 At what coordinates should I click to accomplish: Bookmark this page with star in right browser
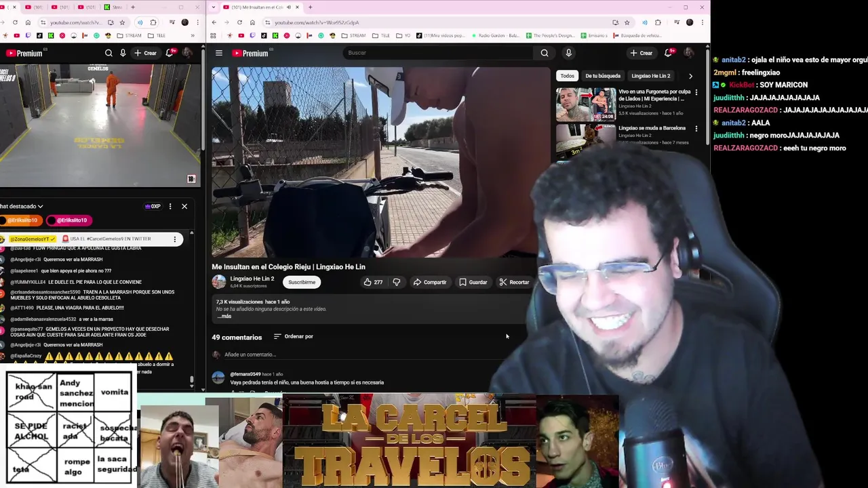pyautogui.click(x=627, y=22)
